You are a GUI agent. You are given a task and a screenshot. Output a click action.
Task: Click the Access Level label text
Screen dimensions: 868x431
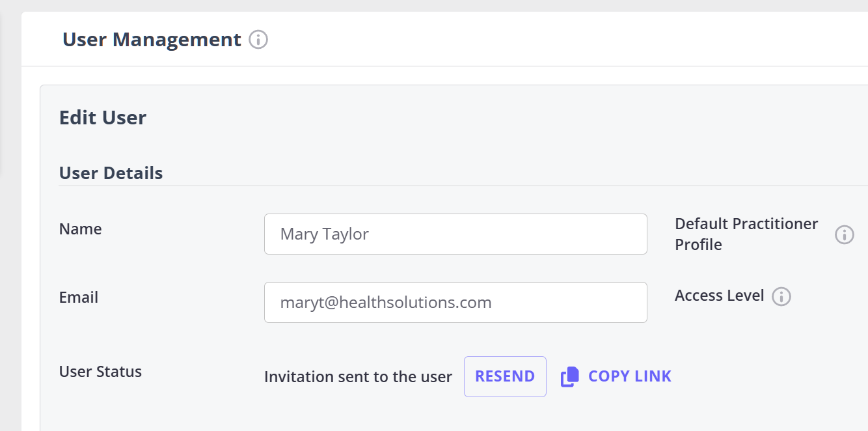click(x=719, y=296)
